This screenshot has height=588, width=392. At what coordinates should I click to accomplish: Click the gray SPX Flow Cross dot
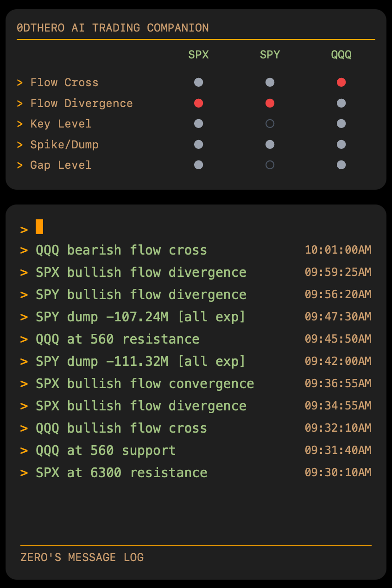(198, 83)
